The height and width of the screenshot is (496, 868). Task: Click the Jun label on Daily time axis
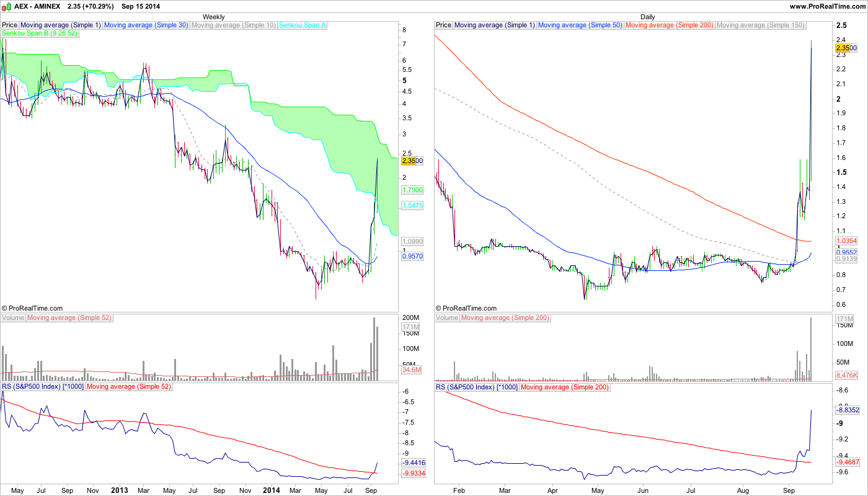643,490
